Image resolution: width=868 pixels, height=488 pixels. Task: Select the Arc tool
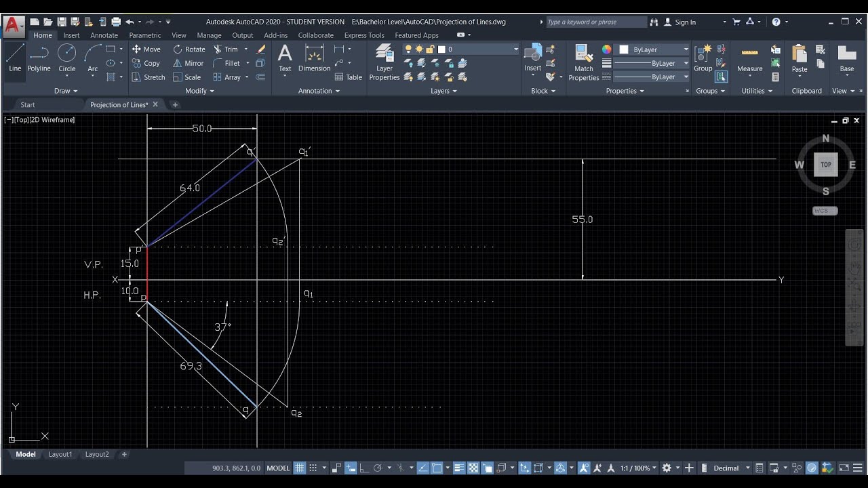coord(93,58)
